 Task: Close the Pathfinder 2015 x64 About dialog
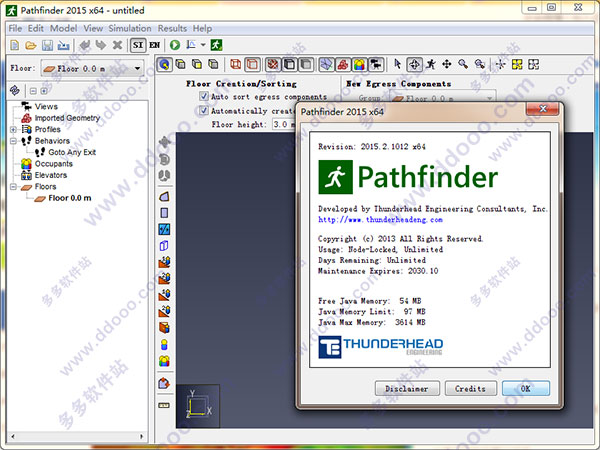pyautogui.click(x=543, y=109)
